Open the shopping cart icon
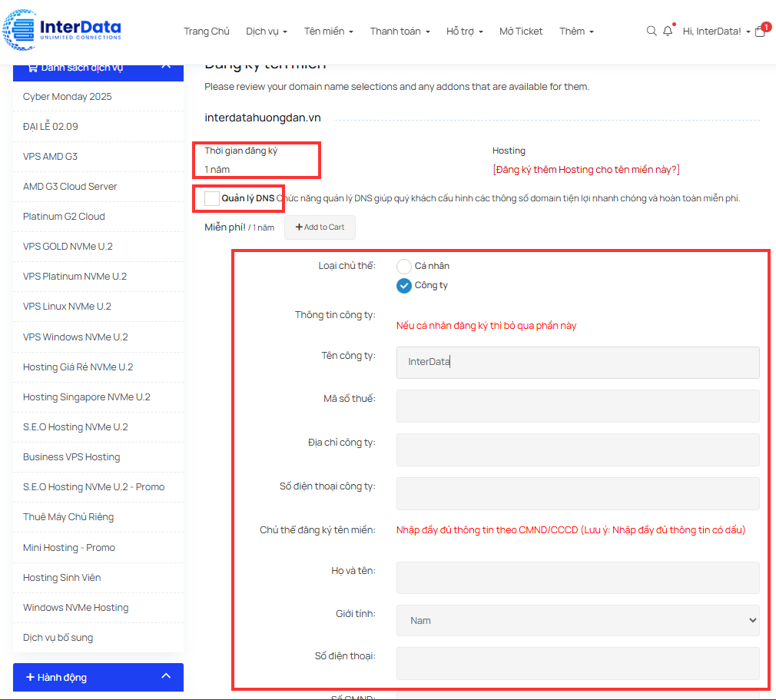Screen dimensions: 776x700 coord(760,32)
